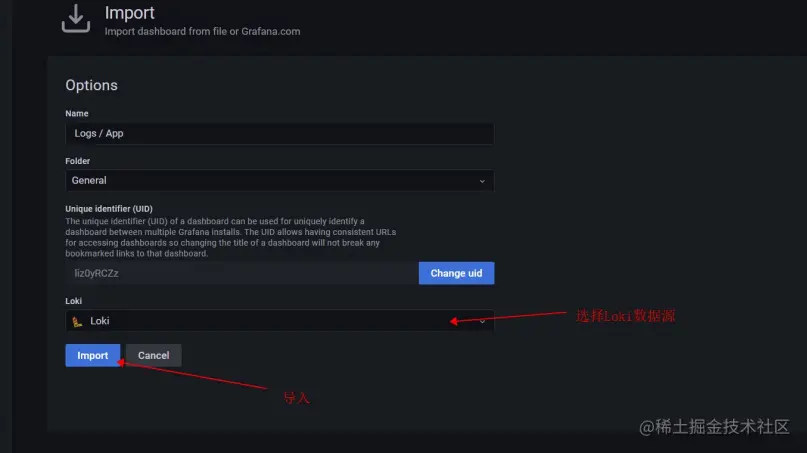Click the chevron arrow in Loki selector
The width and height of the screenshot is (807, 453).
[482, 321]
